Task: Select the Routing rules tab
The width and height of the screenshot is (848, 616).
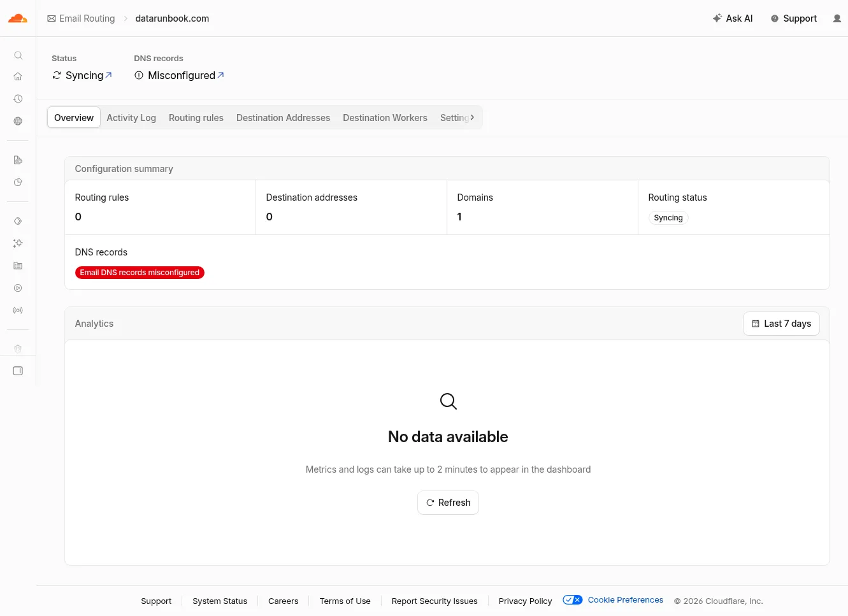Action: [x=196, y=118]
